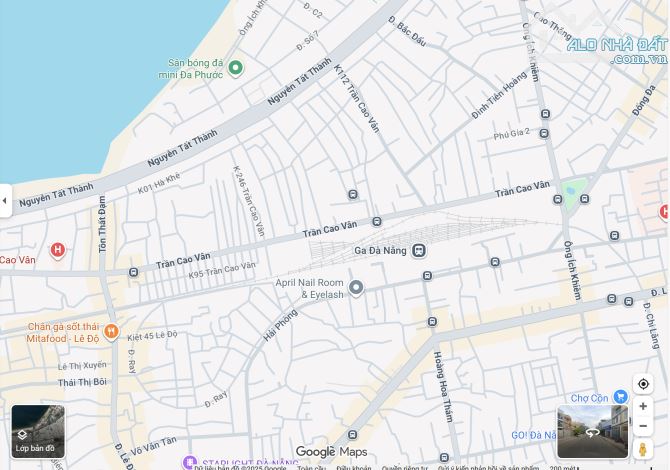Click the green park area on Trần Cao Vân
Image resolution: width=670 pixels, height=470 pixels.
[573, 190]
